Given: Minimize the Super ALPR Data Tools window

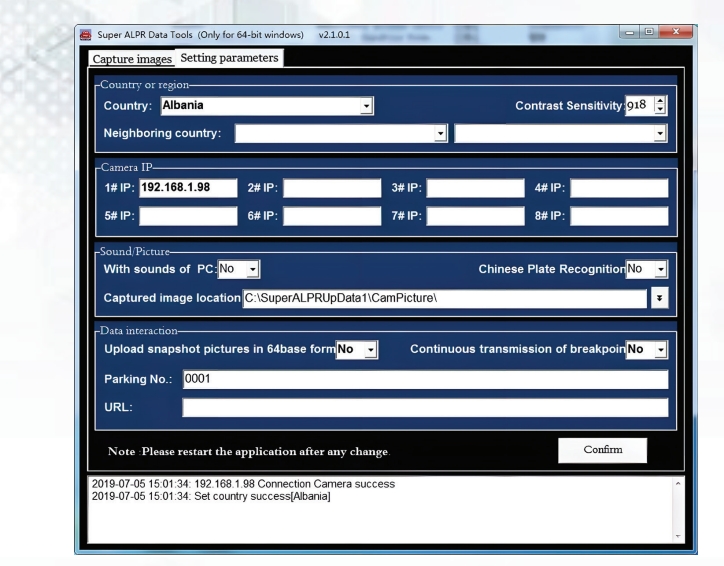Looking at the screenshot, I should pyautogui.click(x=629, y=32).
